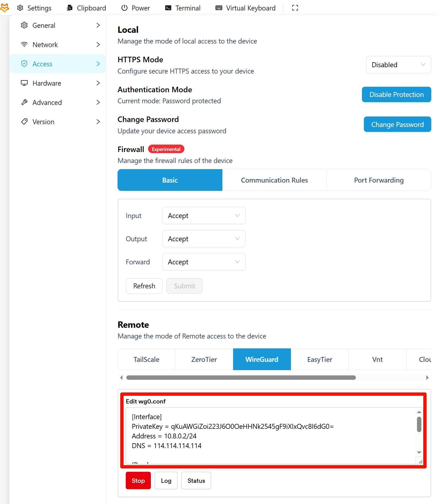Expand the Forward policy dropdown
Screen dimensions: 439x504
coord(204,262)
